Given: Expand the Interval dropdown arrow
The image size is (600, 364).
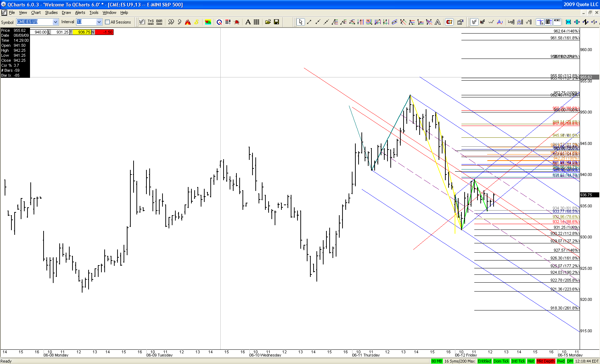Looking at the screenshot, I should (99, 22).
